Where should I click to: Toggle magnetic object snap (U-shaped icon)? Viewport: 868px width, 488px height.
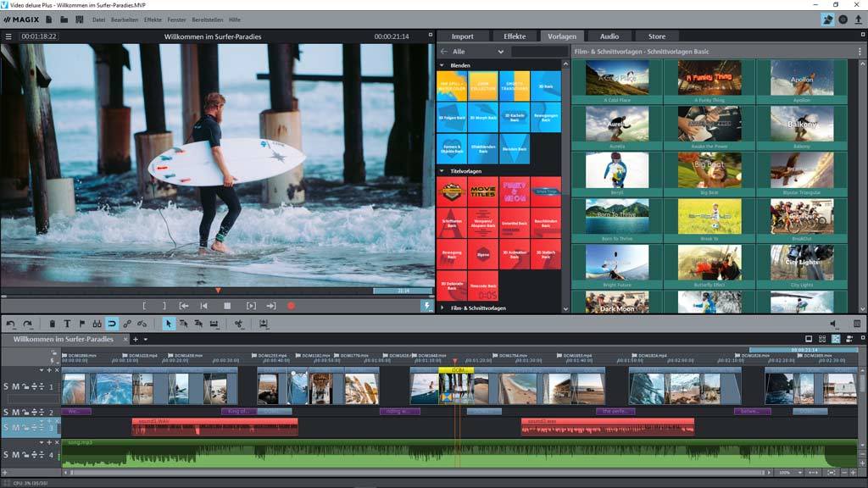112,324
